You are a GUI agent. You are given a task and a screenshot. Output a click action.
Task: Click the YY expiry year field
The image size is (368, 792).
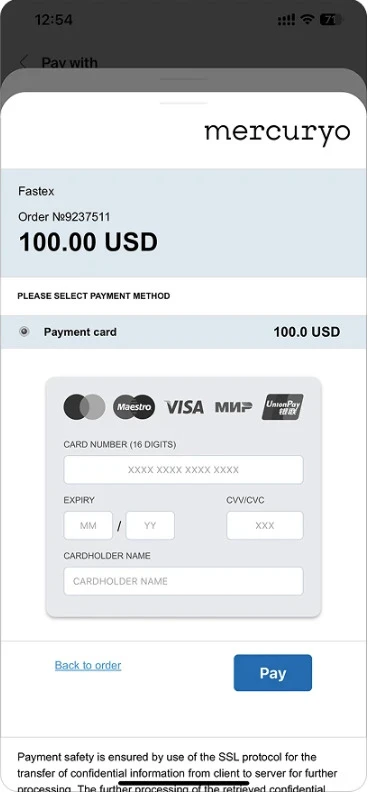click(x=150, y=525)
